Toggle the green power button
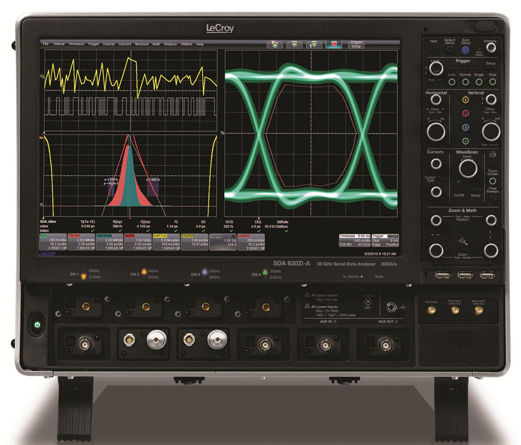521x445 pixels. 37,324
